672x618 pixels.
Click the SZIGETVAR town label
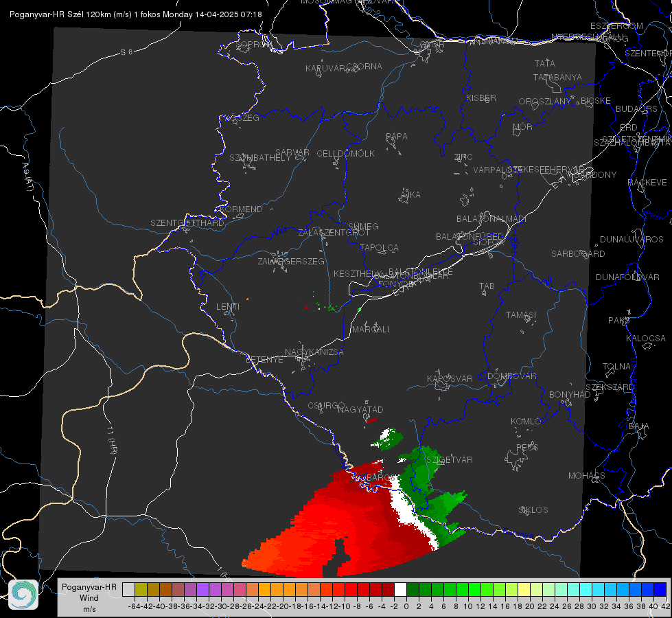coord(450,460)
